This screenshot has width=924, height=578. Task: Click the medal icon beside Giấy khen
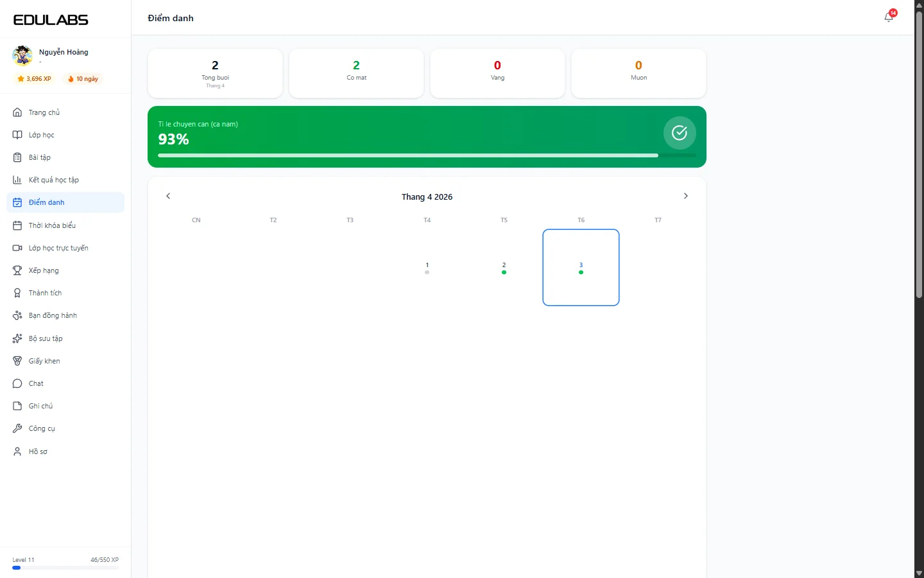[x=17, y=361]
